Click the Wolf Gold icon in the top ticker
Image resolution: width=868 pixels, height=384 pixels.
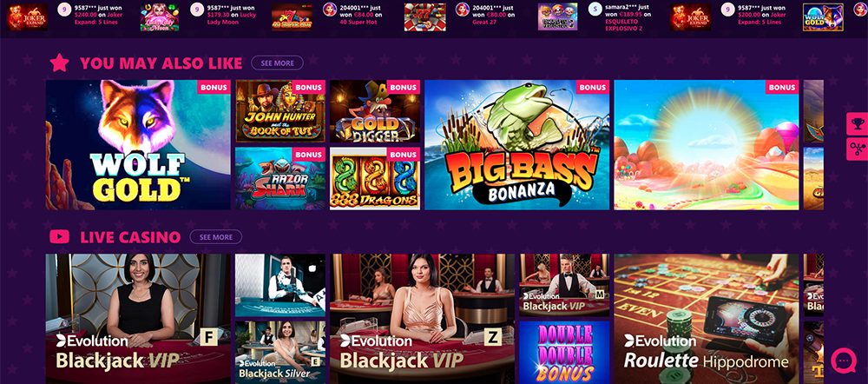[823, 17]
